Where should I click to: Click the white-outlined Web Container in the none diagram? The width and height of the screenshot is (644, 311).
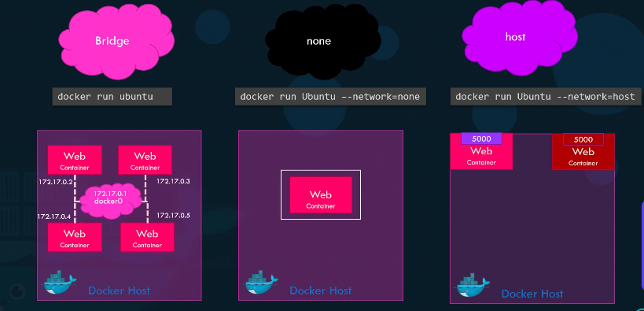pyautogui.click(x=321, y=194)
